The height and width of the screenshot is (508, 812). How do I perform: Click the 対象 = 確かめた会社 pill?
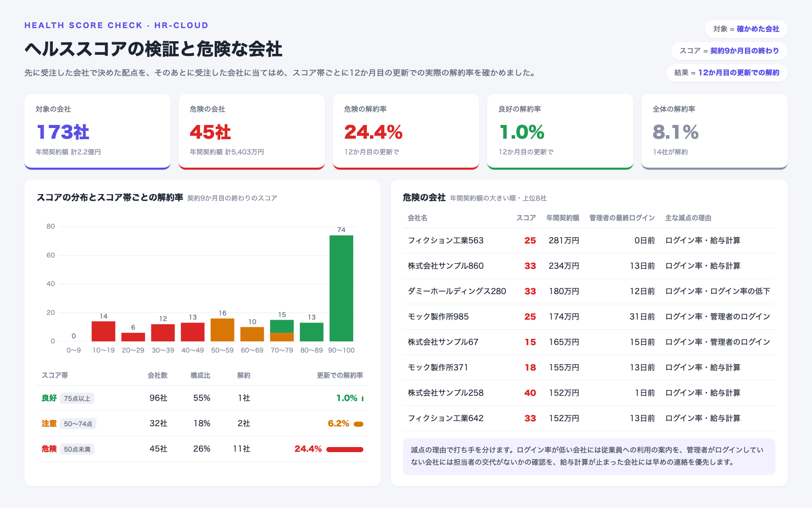pos(746,29)
